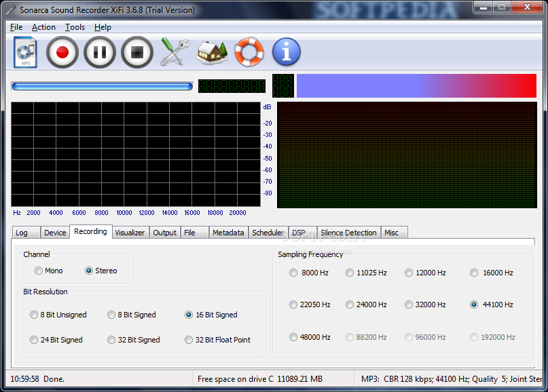
Task: Switch to the Metadata tab
Action: 229,233
